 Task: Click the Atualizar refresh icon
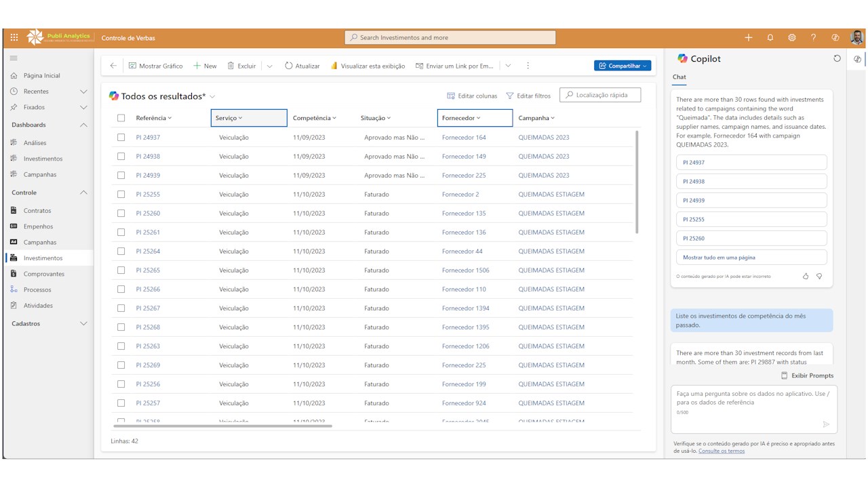288,66
